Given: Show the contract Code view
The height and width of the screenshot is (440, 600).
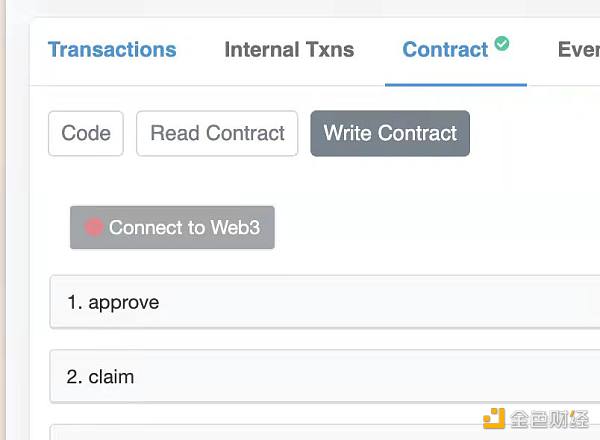Looking at the screenshot, I should pyautogui.click(x=86, y=133).
